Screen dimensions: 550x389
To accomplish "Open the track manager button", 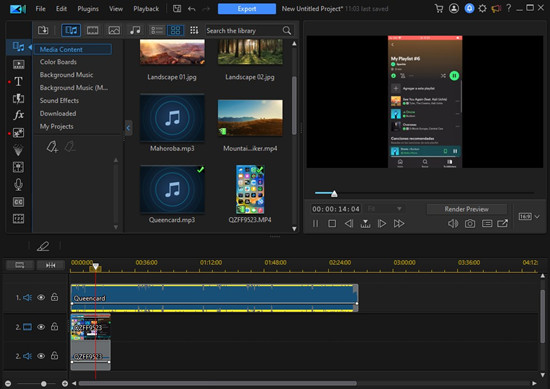I will point(20,265).
